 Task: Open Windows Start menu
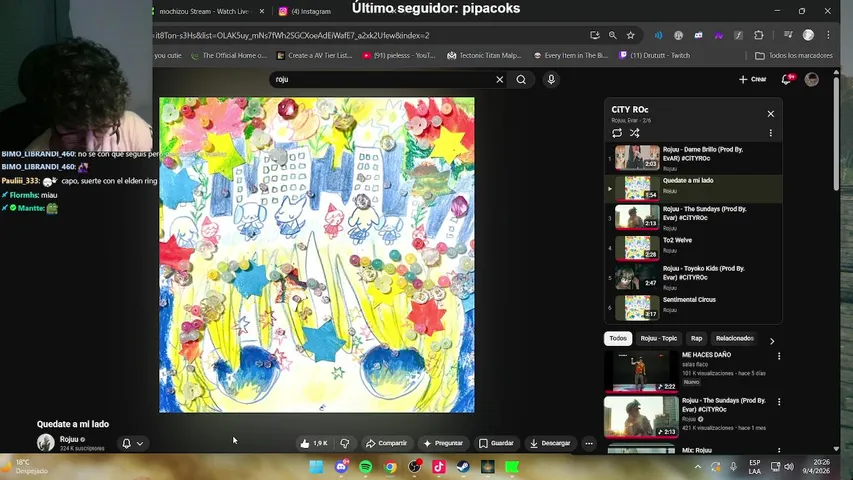316,467
